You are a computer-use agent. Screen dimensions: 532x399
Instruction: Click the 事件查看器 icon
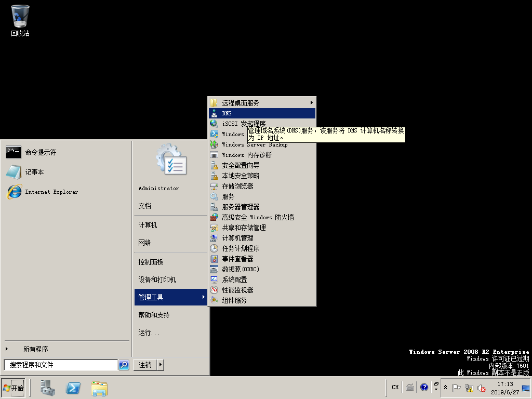(x=214, y=259)
